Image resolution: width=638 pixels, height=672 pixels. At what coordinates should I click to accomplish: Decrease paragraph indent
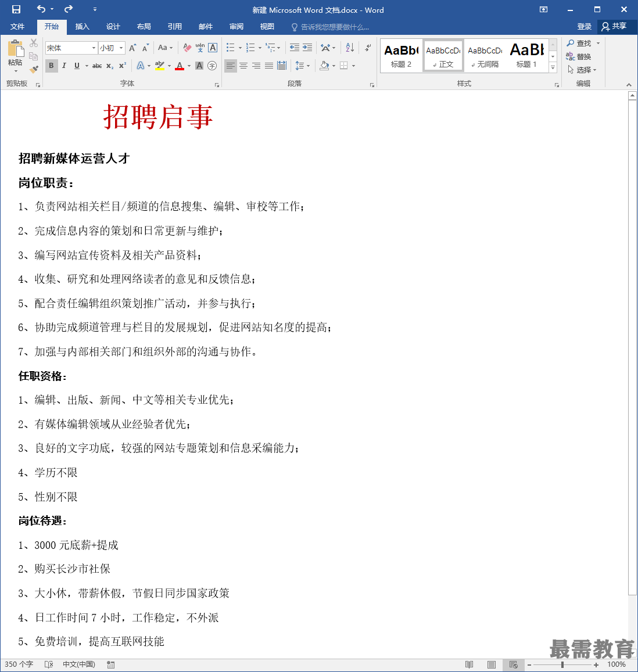click(294, 48)
